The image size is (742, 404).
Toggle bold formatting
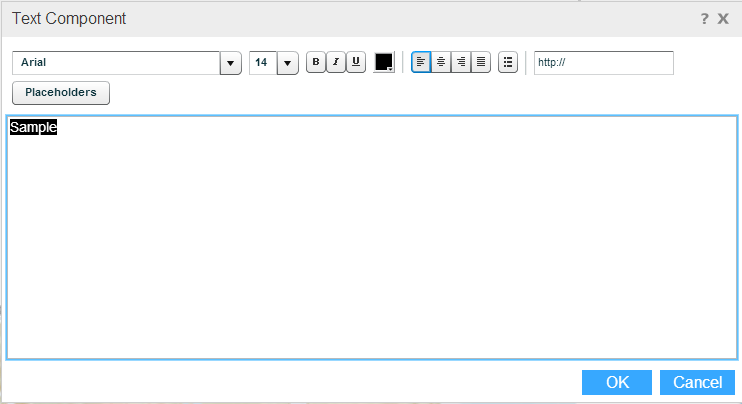coord(316,62)
